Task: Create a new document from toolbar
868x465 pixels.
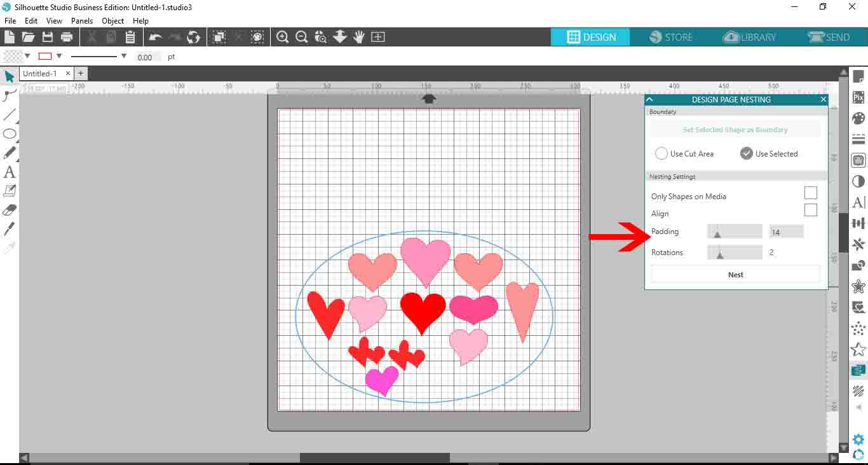Action: [x=10, y=37]
